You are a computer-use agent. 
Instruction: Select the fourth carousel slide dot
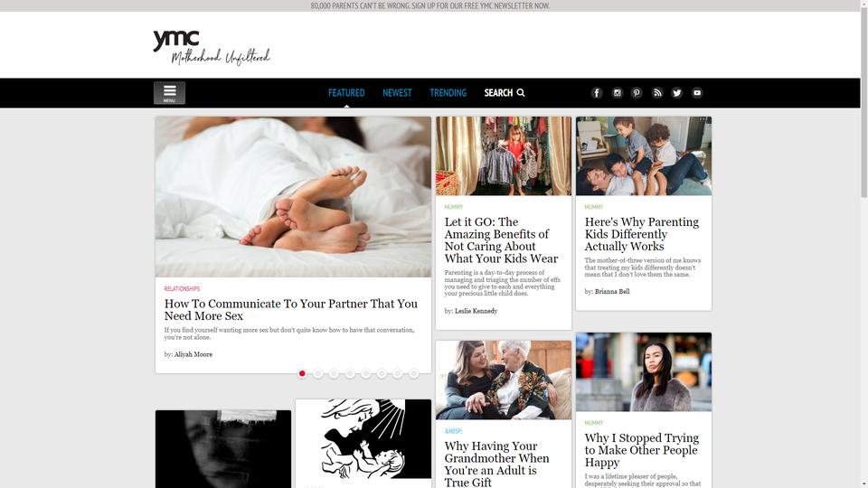click(350, 374)
